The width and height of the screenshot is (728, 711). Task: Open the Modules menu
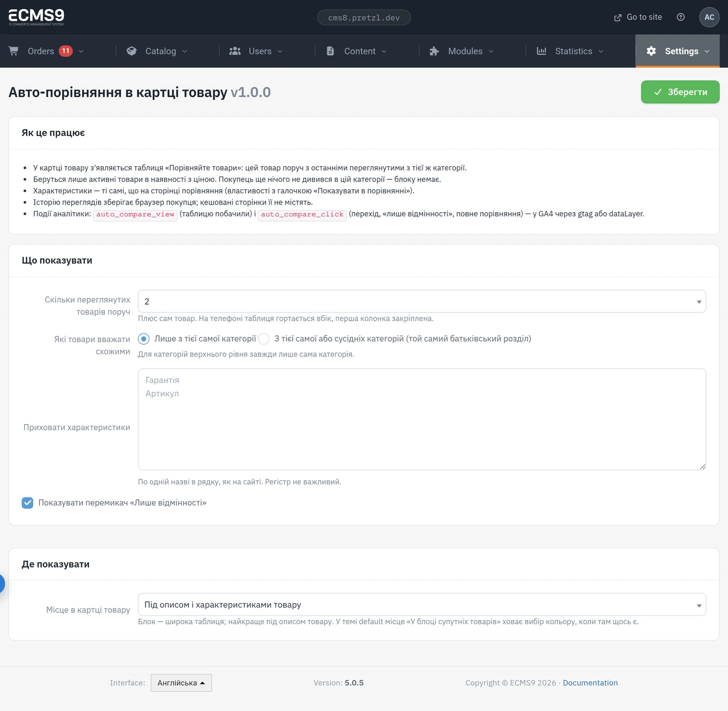tap(461, 51)
